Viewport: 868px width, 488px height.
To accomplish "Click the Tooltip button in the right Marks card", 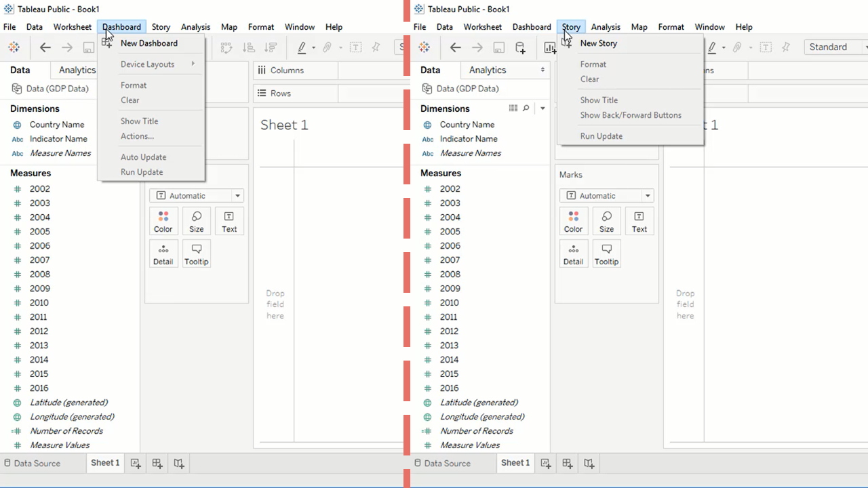I will pos(606,254).
